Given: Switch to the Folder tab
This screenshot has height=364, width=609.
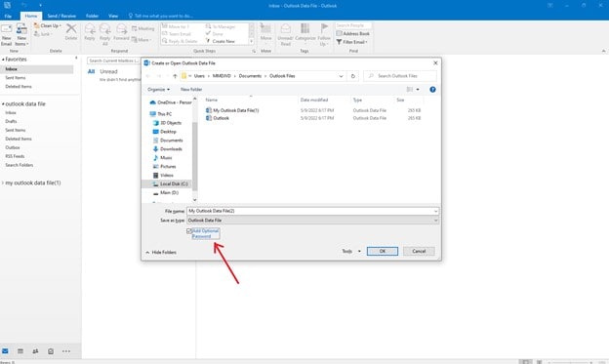Looking at the screenshot, I should [x=92, y=16].
